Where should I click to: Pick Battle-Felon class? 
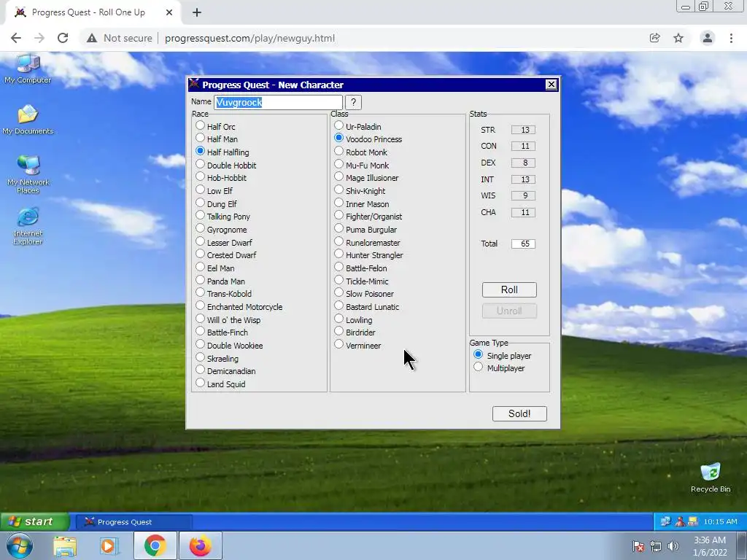338,267
